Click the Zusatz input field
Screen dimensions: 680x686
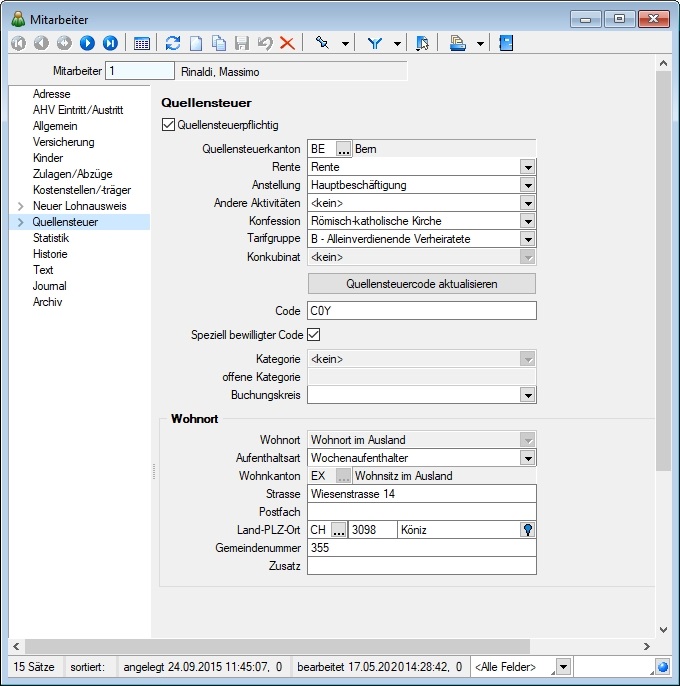[x=422, y=566]
